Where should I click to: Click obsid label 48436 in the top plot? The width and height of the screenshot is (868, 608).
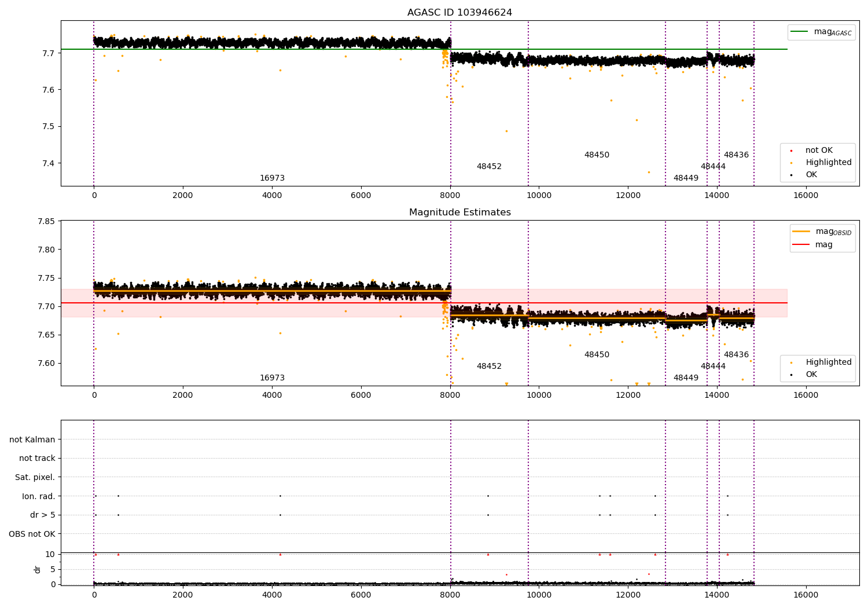736,155
